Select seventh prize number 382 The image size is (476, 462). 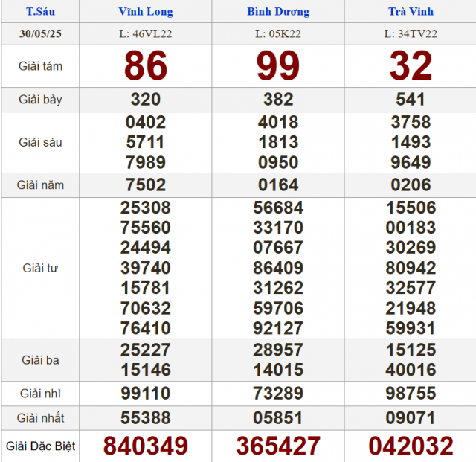pos(278,100)
